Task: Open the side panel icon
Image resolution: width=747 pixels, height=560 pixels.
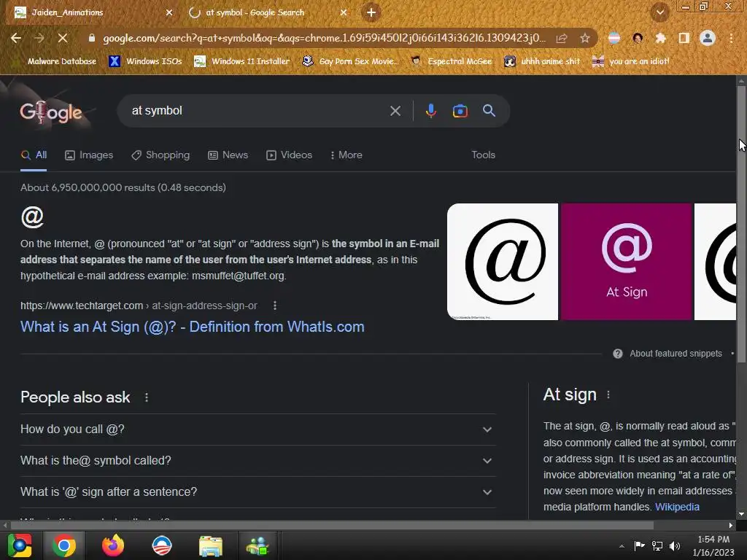Action: coord(684,38)
